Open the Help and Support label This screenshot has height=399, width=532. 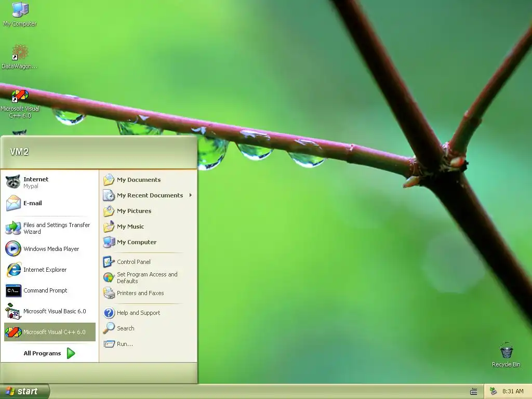coord(138,312)
